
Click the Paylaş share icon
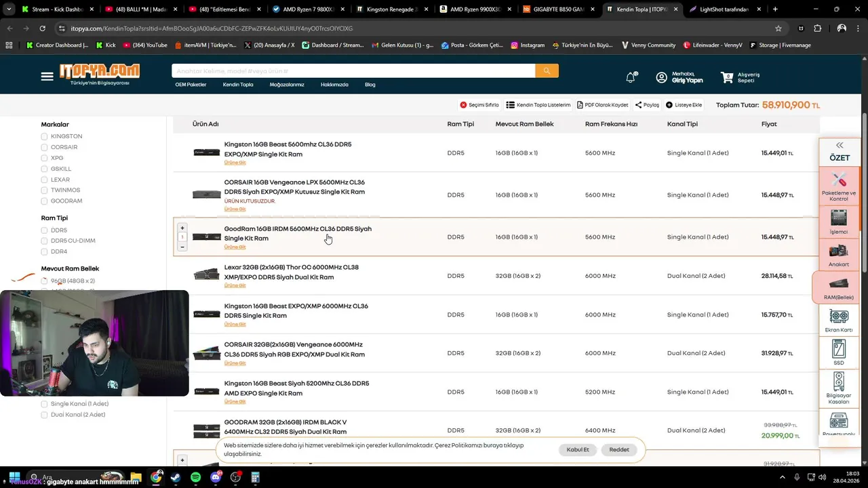click(x=638, y=105)
